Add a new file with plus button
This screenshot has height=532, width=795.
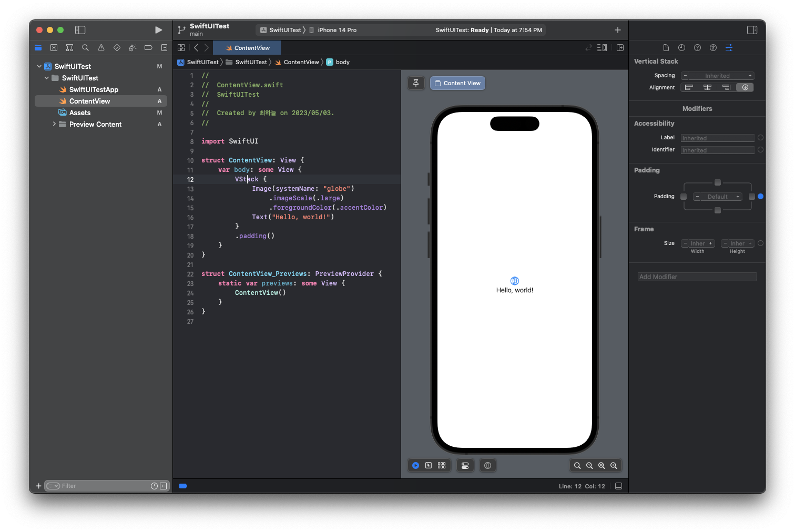[x=38, y=486]
